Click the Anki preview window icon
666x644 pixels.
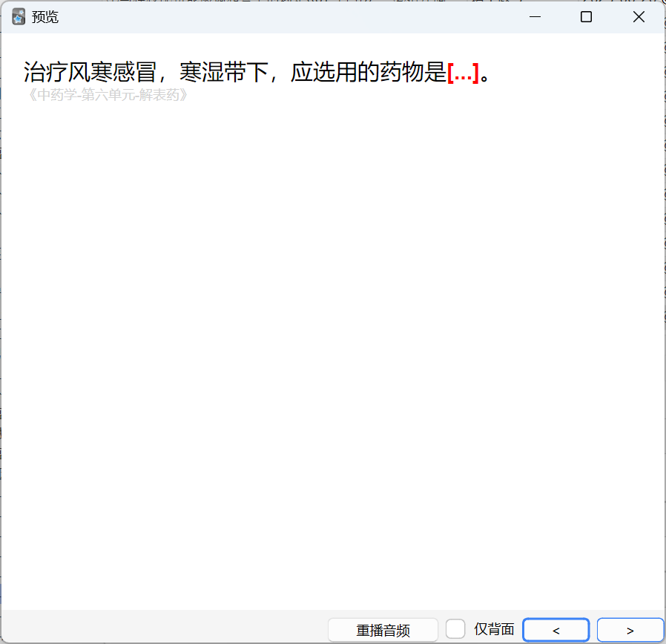coord(19,17)
